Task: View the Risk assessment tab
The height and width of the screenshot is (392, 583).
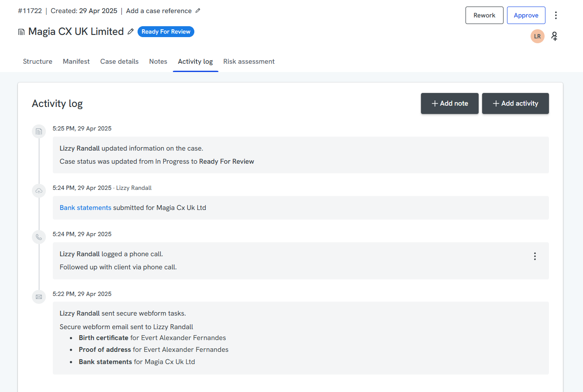Action: [249, 62]
